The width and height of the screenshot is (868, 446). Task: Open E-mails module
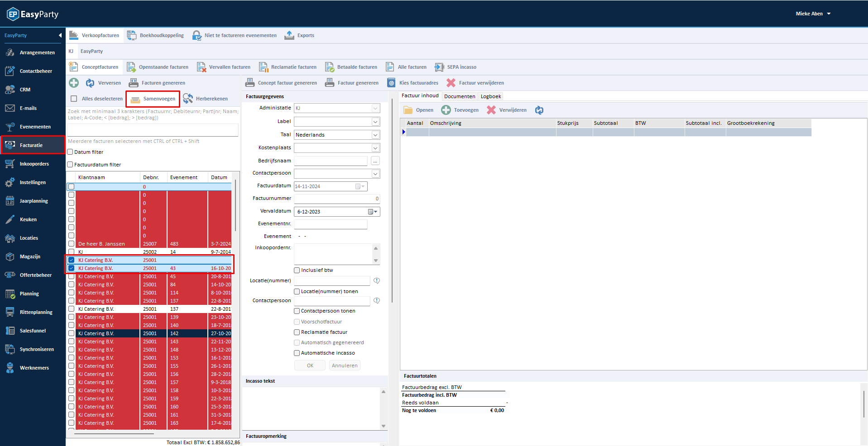[x=21, y=108]
